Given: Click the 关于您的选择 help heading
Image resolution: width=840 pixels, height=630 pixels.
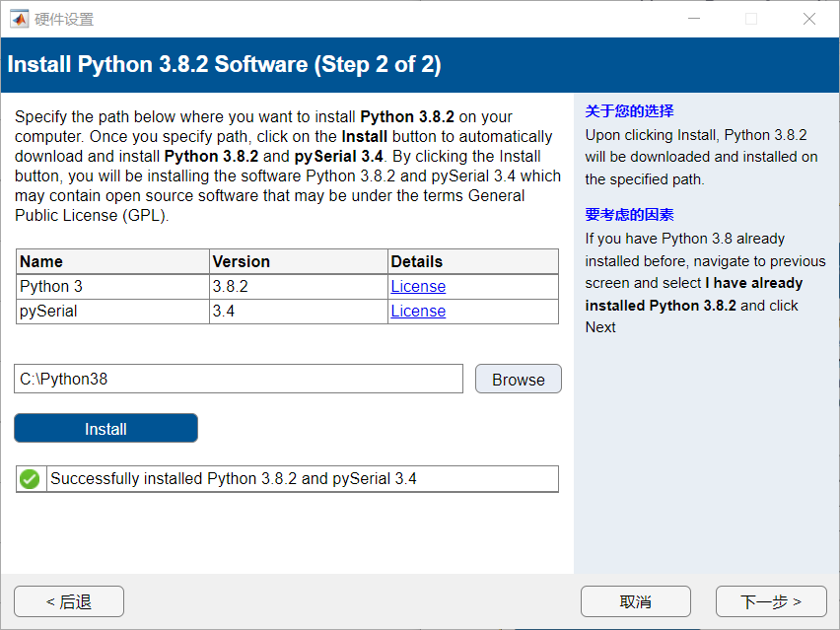Looking at the screenshot, I should click(629, 111).
